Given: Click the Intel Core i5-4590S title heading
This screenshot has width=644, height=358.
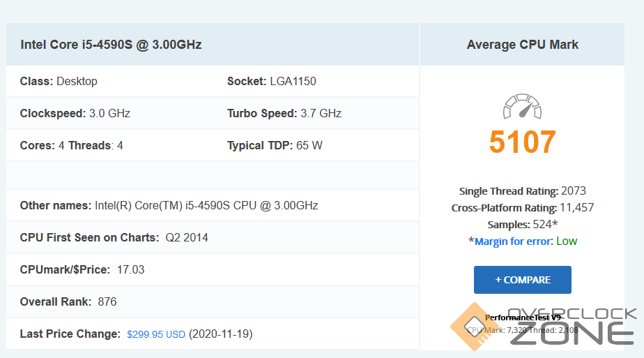Looking at the screenshot, I should click(x=111, y=45).
